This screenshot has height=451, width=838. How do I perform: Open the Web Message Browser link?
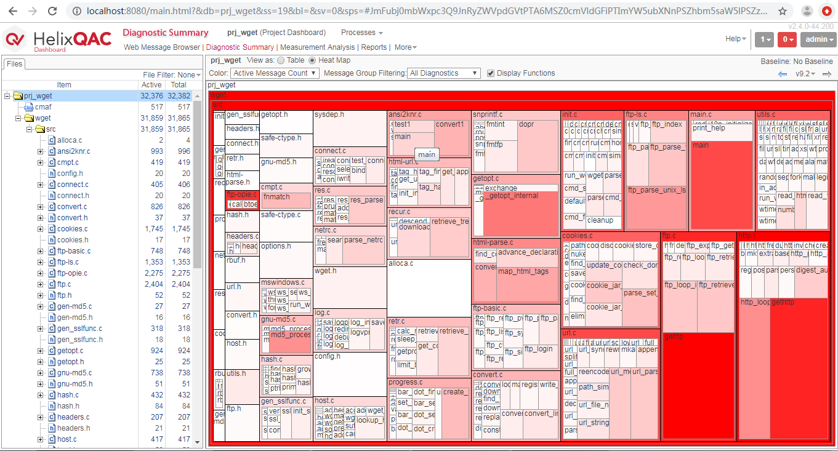(x=162, y=47)
